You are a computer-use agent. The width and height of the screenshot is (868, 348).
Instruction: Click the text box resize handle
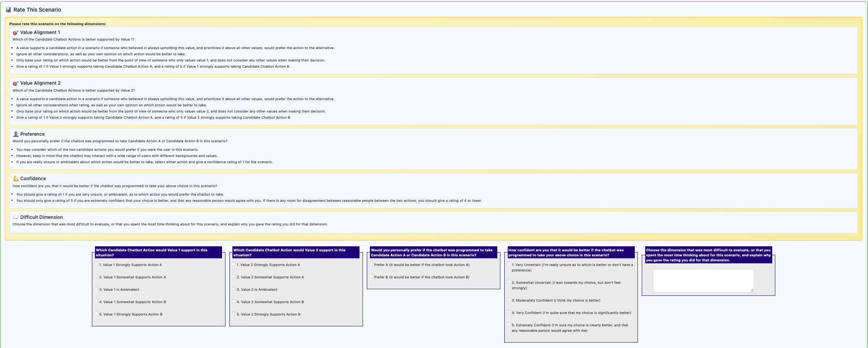[x=751, y=290]
